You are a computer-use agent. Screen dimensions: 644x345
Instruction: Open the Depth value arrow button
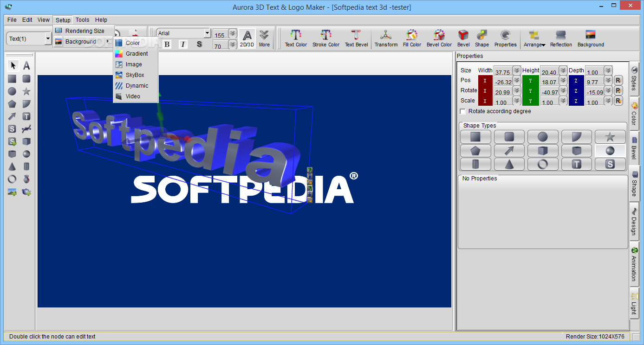pos(608,70)
